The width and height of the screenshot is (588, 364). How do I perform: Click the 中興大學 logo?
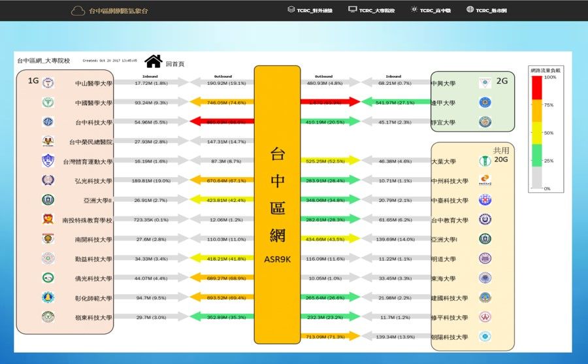[485, 82]
